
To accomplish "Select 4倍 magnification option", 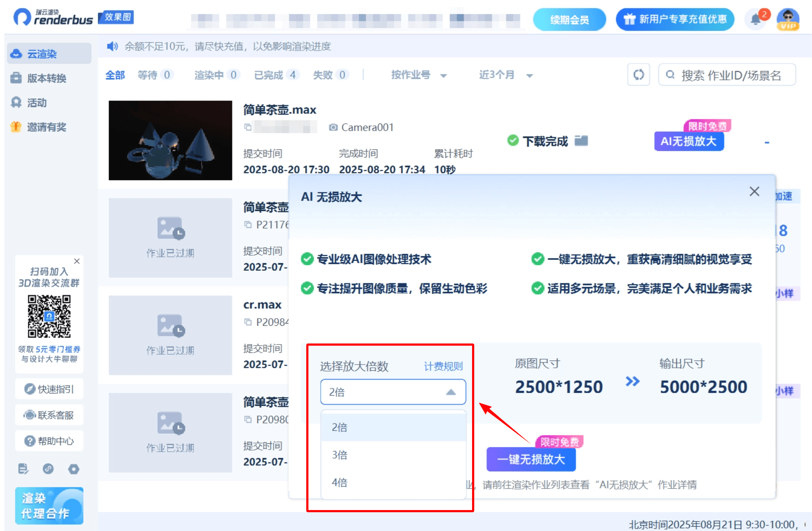I will 393,482.
